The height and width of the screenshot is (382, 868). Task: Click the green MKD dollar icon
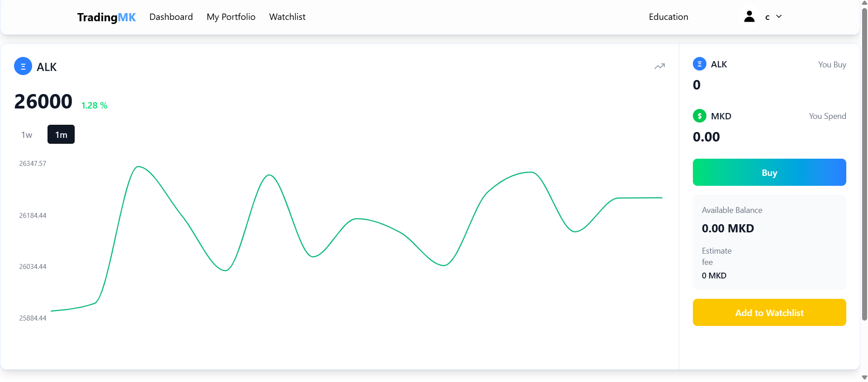699,116
